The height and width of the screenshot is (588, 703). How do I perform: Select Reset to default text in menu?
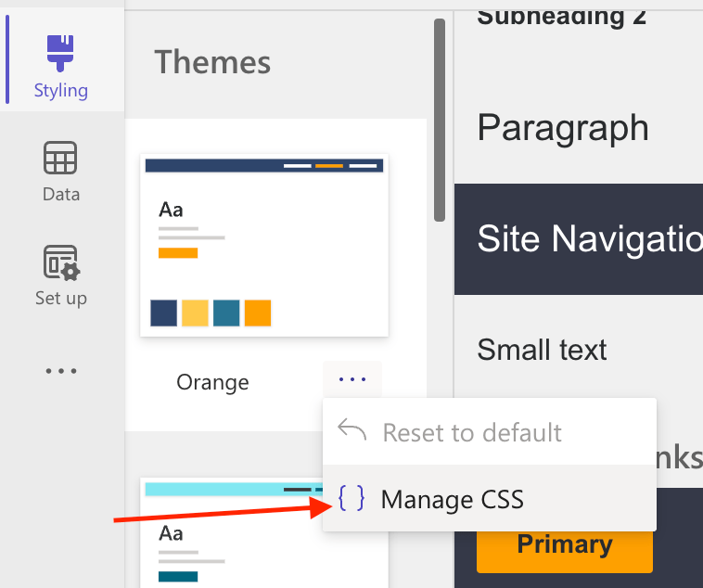tap(471, 432)
